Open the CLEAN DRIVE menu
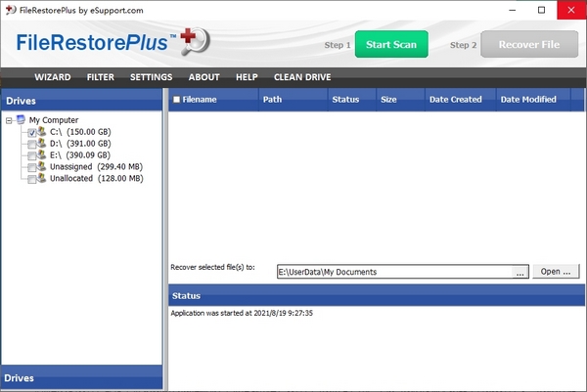Viewport: 587px width, 392px height. coord(302,77)
